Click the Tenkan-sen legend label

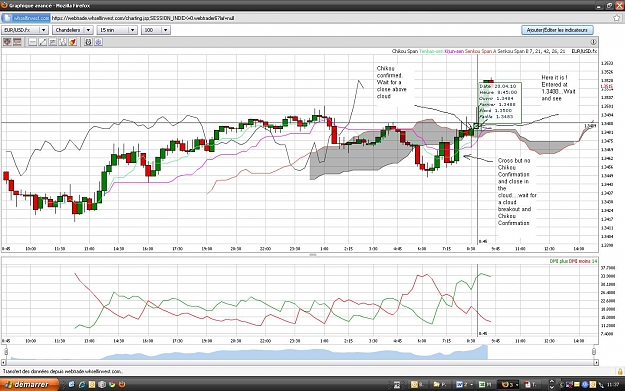431,51
